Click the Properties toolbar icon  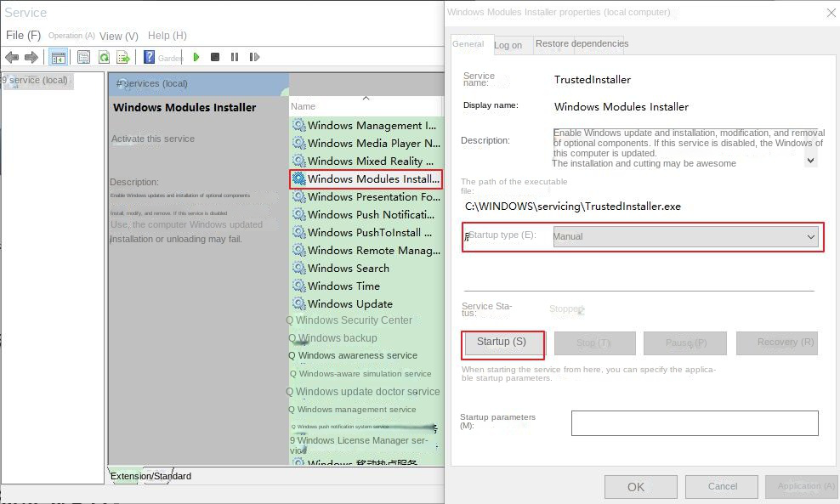pyautogui.click(x=82, y=57)
